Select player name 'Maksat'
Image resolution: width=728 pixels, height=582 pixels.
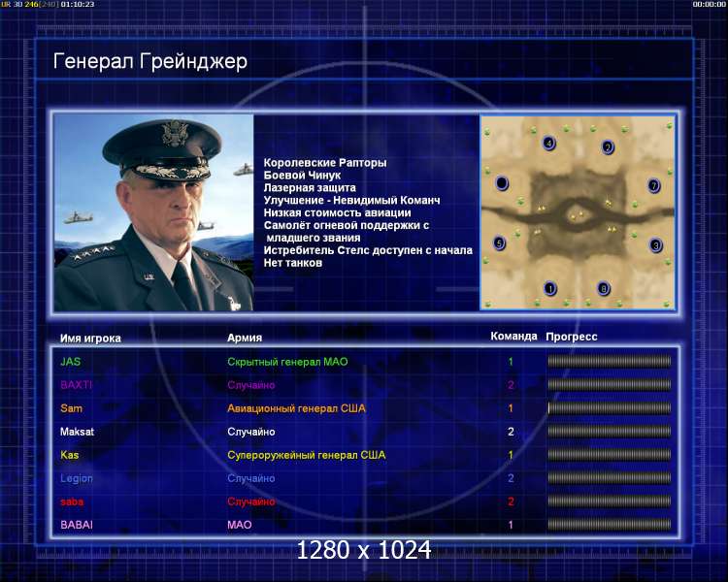77,432
